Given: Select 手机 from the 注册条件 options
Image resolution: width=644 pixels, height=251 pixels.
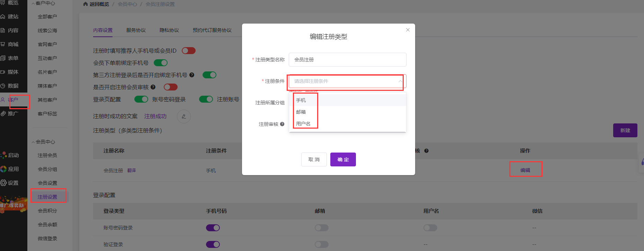Looking at the screenshot, I should (348, 100).
